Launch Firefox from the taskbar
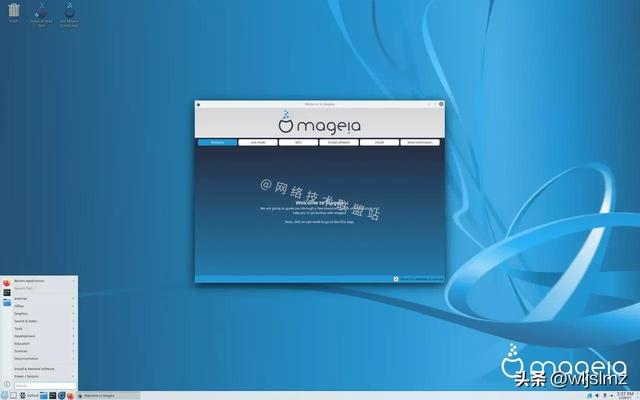Screen dimensions: 640x400 pyautogui.click(x=70, y=396)
